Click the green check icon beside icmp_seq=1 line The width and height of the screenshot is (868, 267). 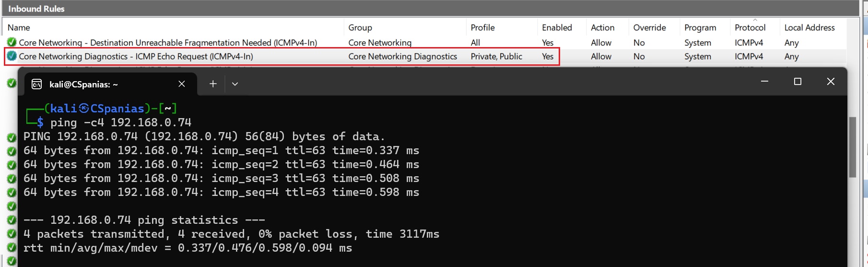(12, 151)
